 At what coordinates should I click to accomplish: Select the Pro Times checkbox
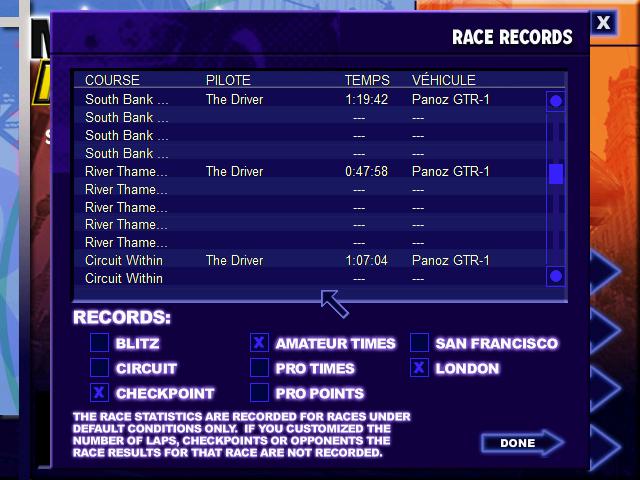[x=259, y=368]
